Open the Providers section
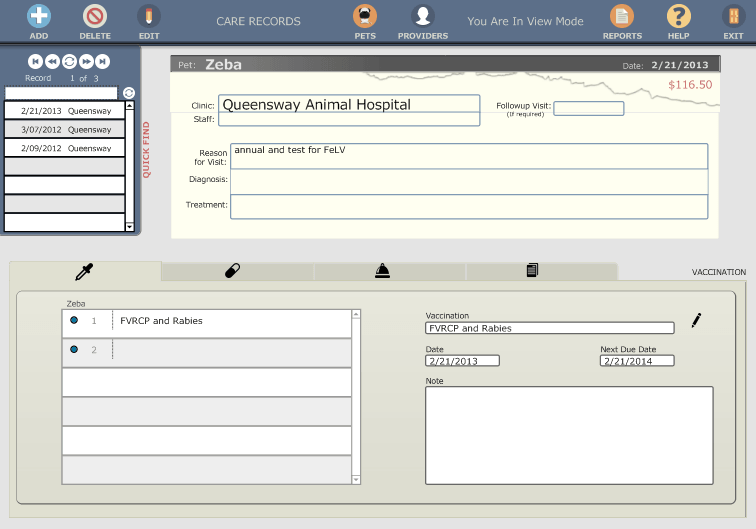Image resolution: width=756 pixels, height=529 pixels. point(423,16)
